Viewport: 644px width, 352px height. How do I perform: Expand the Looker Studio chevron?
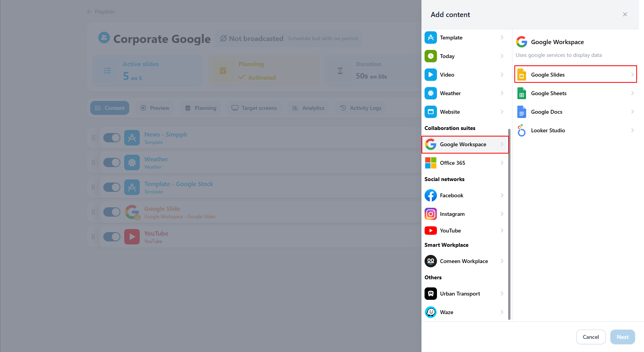(632, 130)
